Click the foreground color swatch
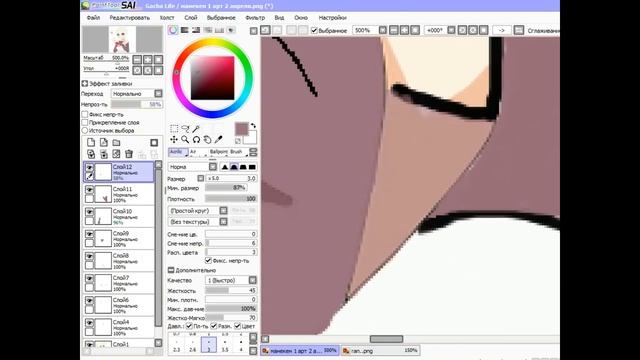This screenshot has height=360, width=640. 241,129
